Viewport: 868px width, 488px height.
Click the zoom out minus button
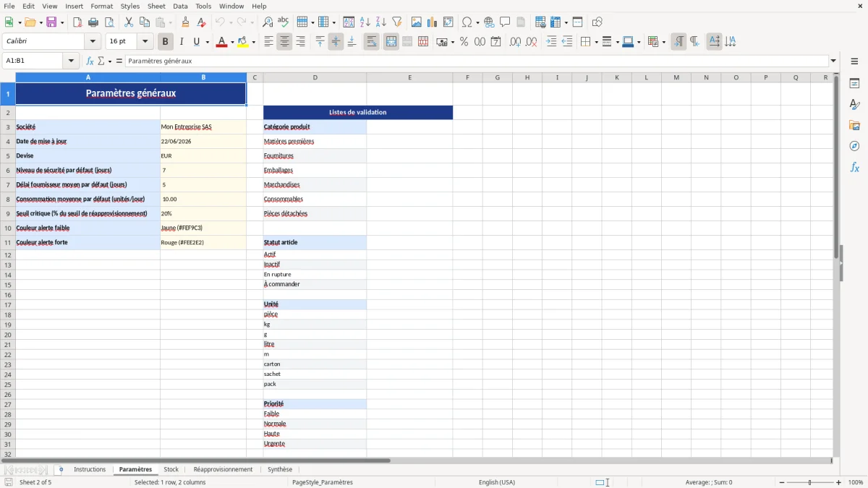pyautogui.click(x=781, y=482)
